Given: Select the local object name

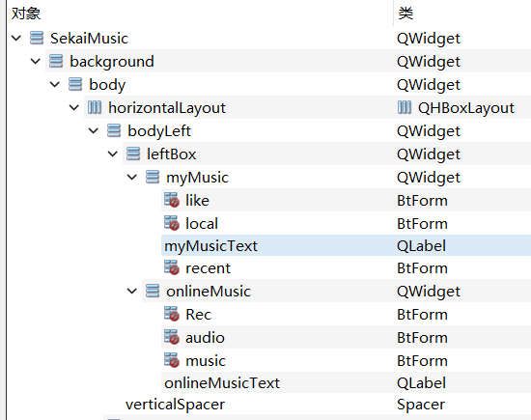Looking at the screenshot, I should point(202,224).
